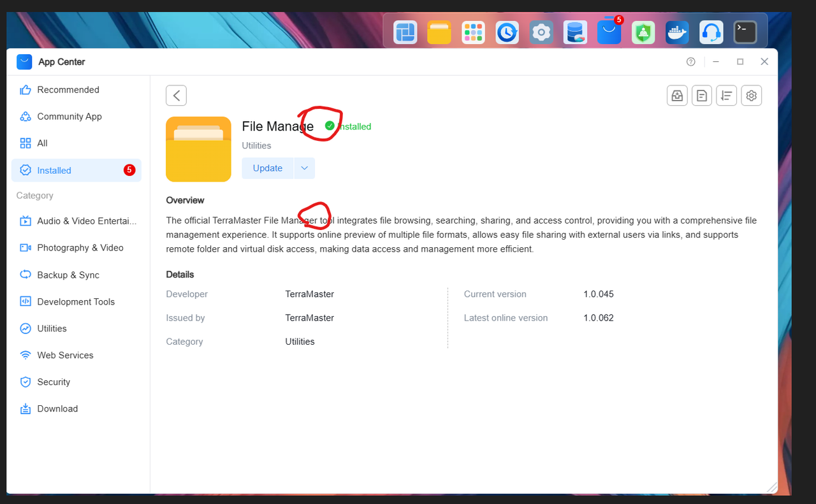Image resolution: width=816 pixels, height=504 pixels.
Task: Click the App Center help question mark icon
Action: pyautogui.click(x=691, y=62)
